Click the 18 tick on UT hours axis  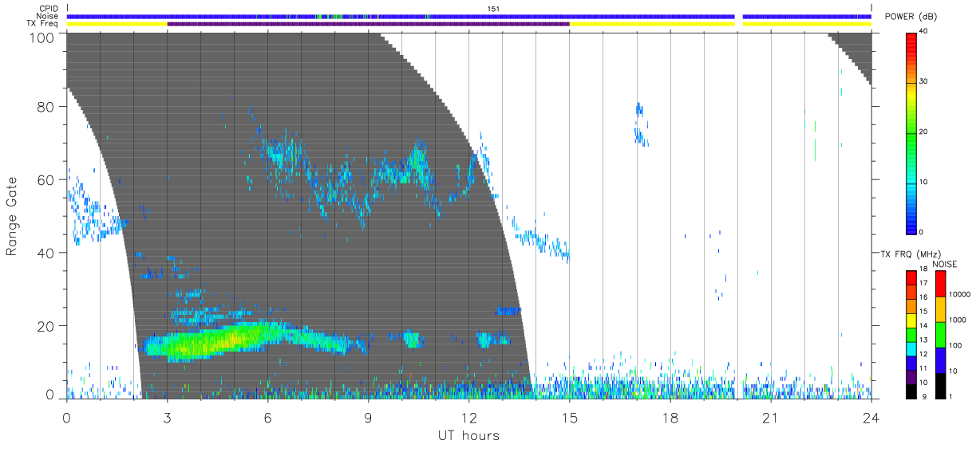tap(670, 417)
